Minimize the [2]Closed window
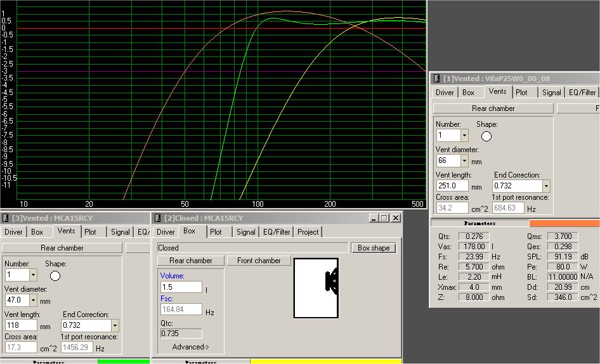The width and height of the screenshot is (600, 364). click(374, 218)
